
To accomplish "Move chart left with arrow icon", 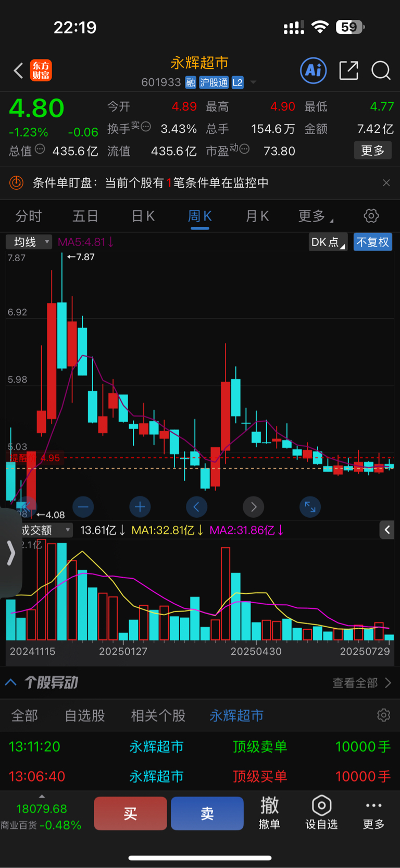I will (196, 506).
